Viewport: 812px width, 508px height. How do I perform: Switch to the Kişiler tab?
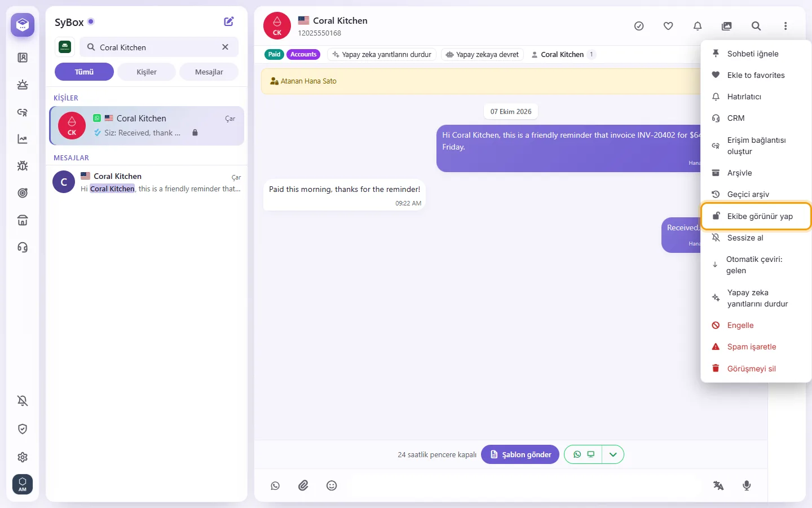[147, 72]
